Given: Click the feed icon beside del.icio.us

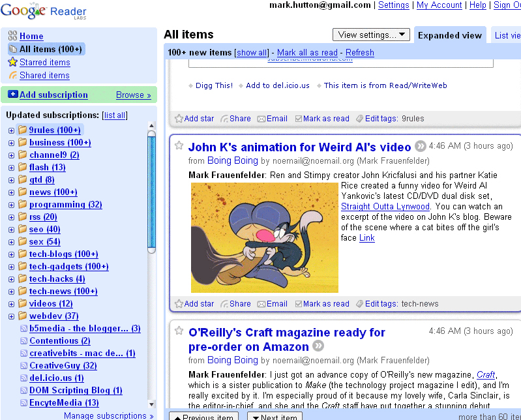Looking at the screenshot, I should [x=23, y=378].
